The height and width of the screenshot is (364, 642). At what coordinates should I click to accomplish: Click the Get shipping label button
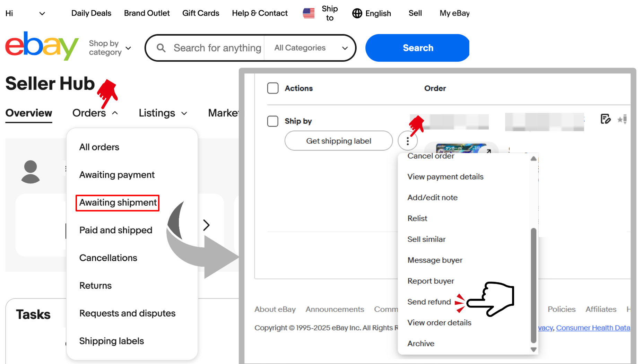338,141
